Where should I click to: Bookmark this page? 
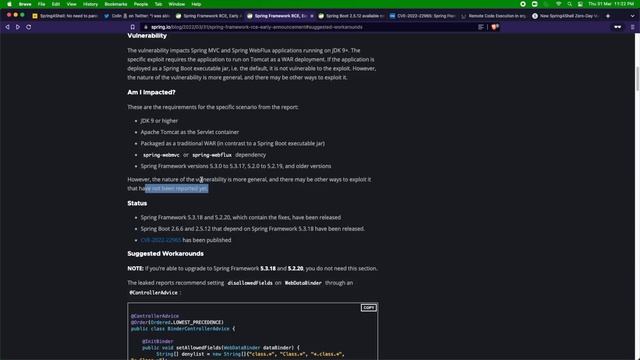[133, 27]
